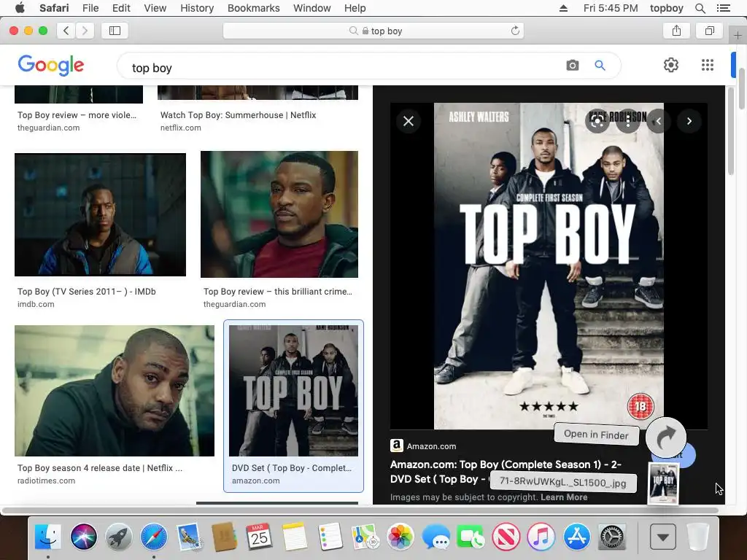This screenshot has width=747, height=560.
Task: Reload the page with refresh icon
Action: click(x=515, y=31)
